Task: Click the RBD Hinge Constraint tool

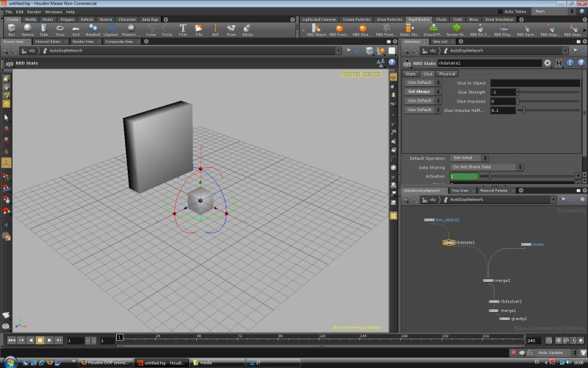Action: [x=503, y=29]
